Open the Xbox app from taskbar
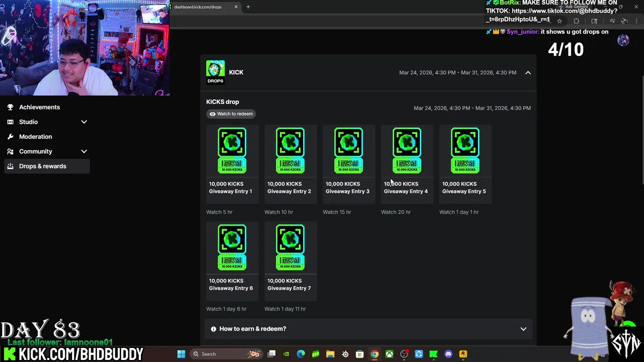The image size is (644, 362). [389, 354]
